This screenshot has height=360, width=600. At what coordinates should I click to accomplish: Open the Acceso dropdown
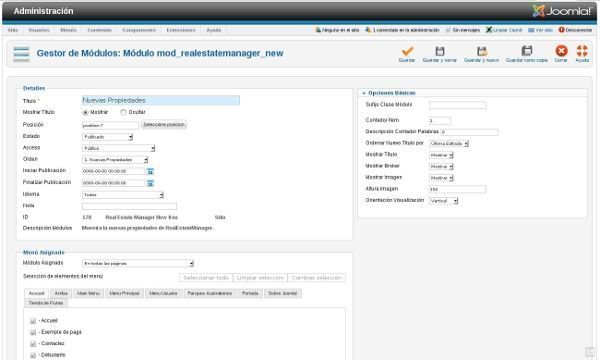119,148
